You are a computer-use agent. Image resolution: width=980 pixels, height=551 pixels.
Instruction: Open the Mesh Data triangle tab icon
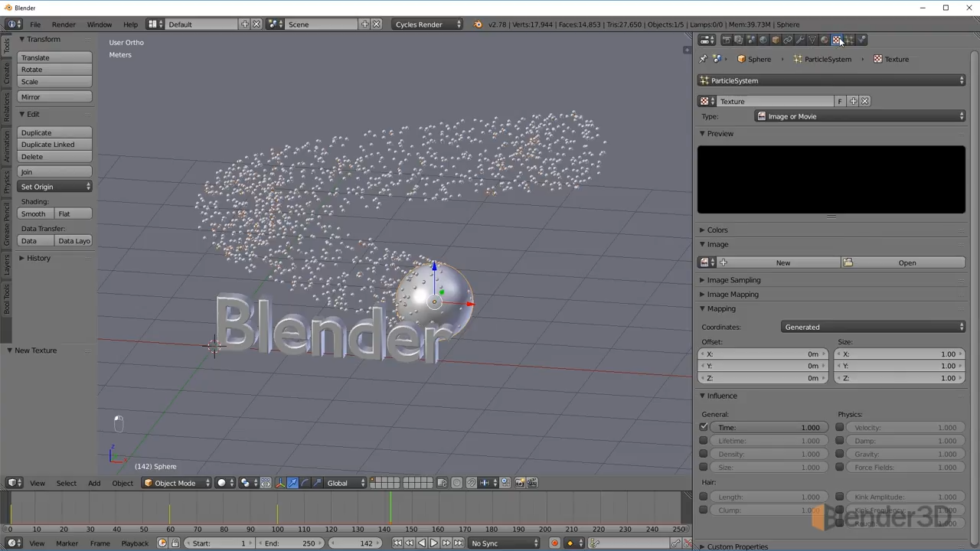(x=812, y=40)
